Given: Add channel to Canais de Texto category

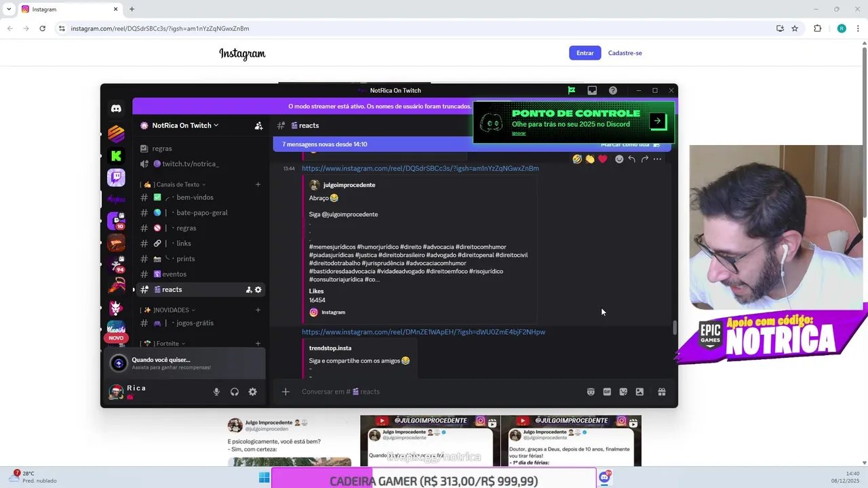Looking at the screenshot, I should click(x=258, y=184).
